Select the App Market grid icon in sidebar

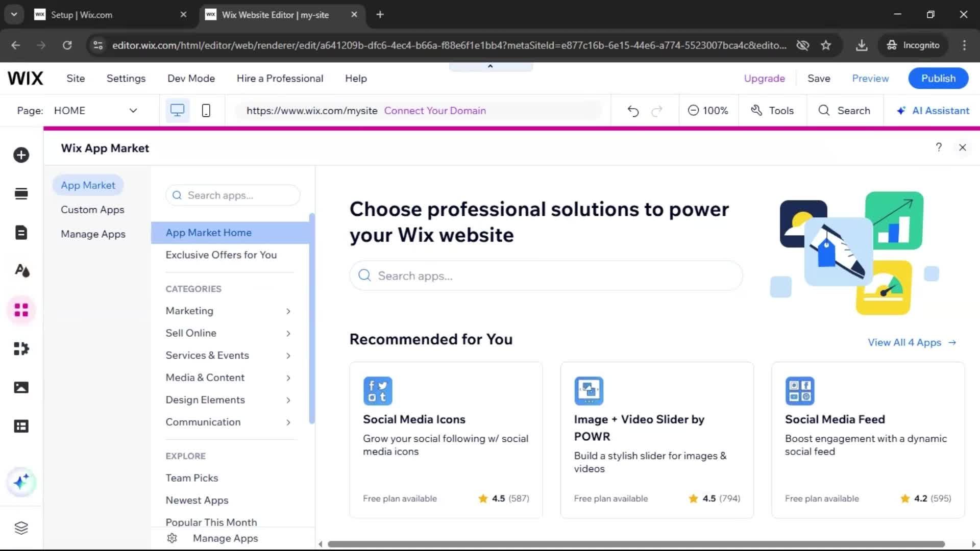click(21, 310)
